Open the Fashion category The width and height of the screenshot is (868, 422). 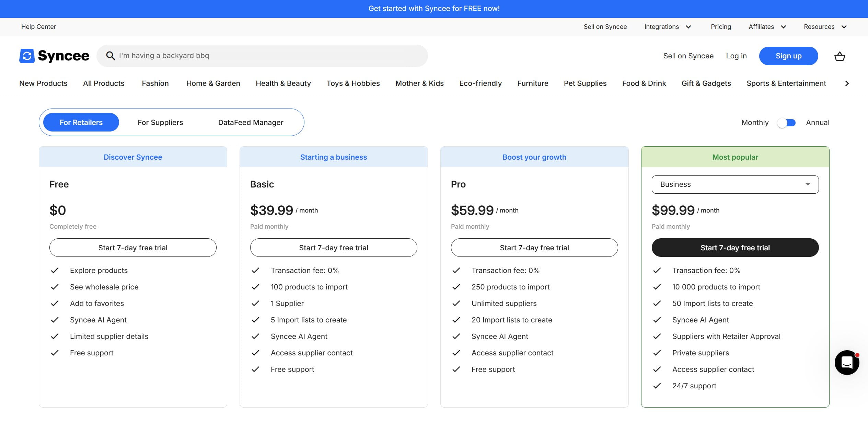coord(155,83)
